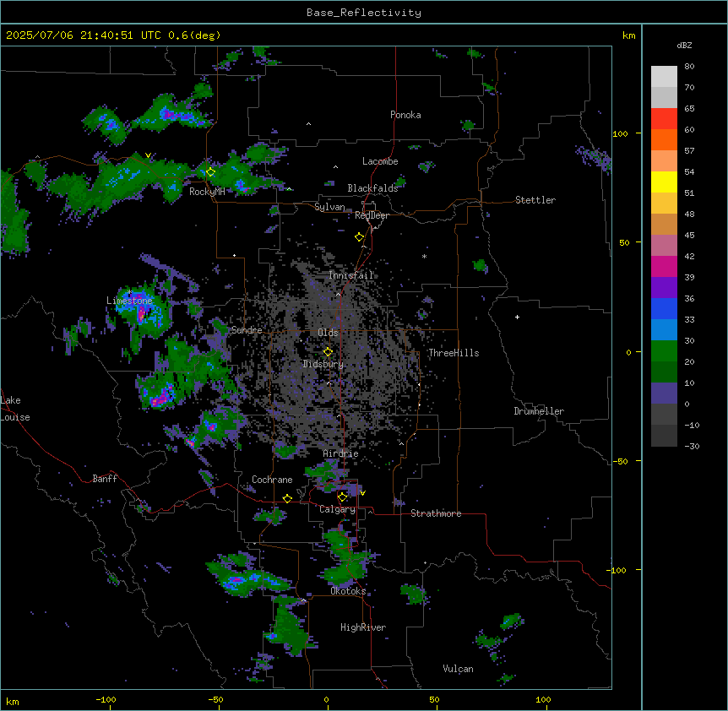Select the Lacombe city label

click(380, 161)
